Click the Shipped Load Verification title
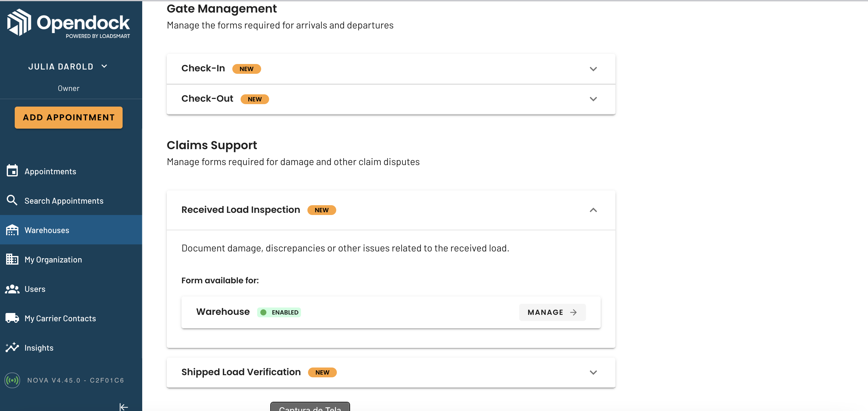The width and height of the screenshot is (868, 411). [241, 372]
